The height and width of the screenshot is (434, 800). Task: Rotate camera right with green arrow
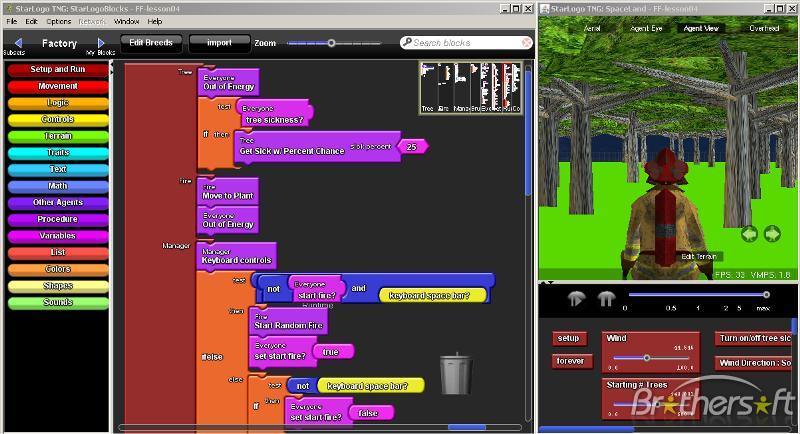click(772, 234)
